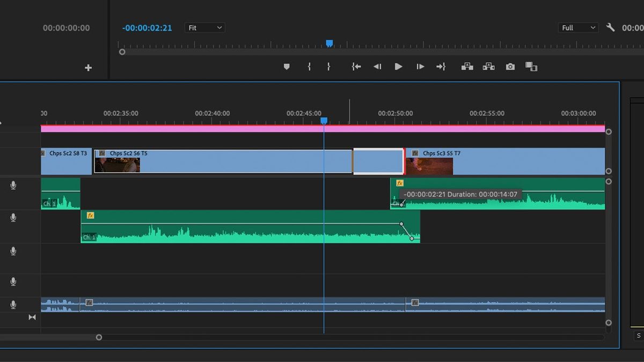This screenshot has width=644, height=362.
Task: Click the Add Marker icon
Action: (287, 67)
